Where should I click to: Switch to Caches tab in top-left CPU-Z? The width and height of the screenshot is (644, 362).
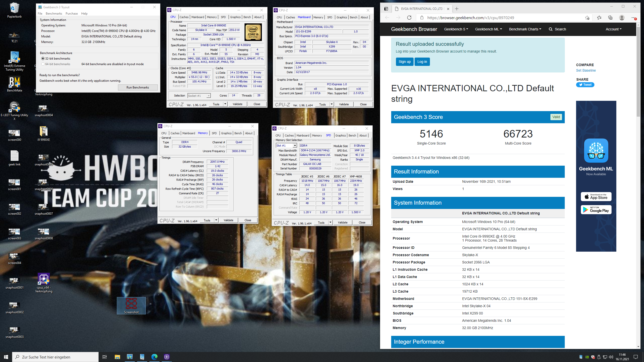click(x=184, y=17)
